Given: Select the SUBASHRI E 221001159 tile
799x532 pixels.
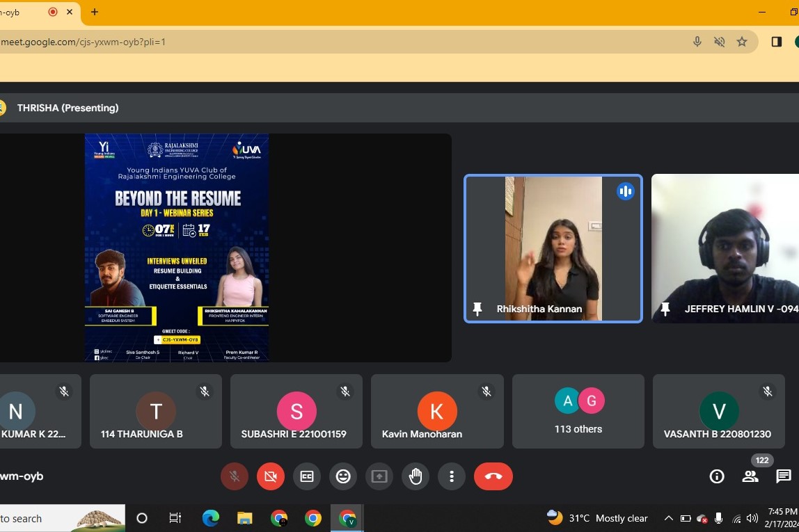Looking at the screenshot, I should pos(296,412).
